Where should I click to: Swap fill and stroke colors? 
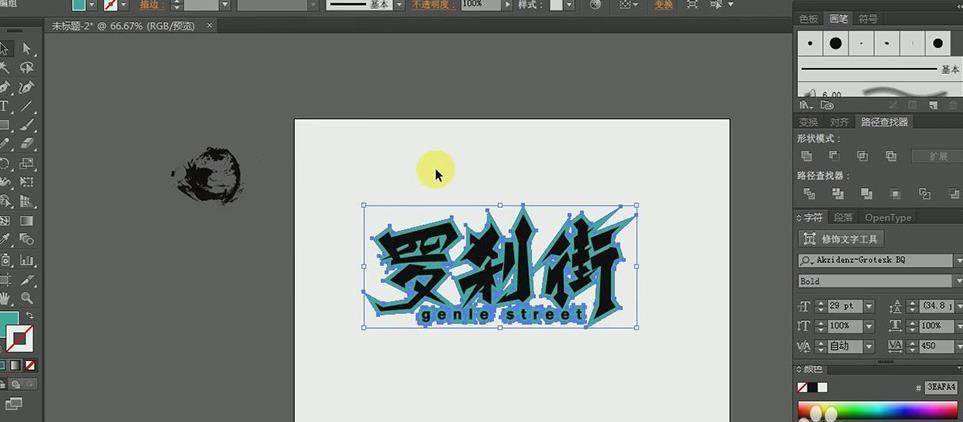pyautogui.click(x=30, y=316)
